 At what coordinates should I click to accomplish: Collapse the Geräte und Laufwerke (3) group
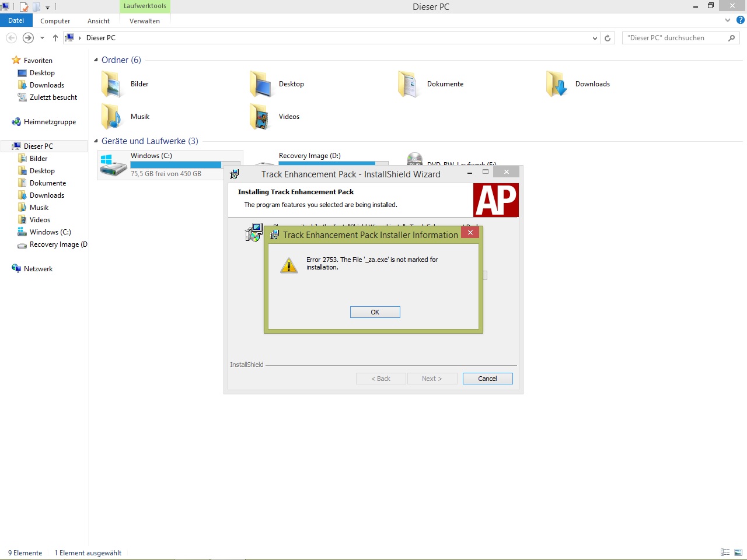click(96, 141)
